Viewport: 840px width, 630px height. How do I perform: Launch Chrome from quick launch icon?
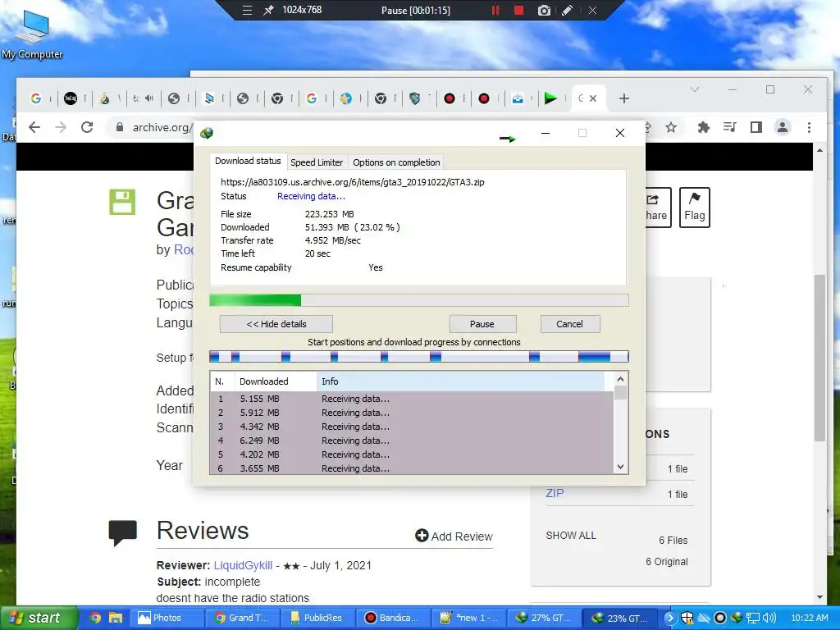95,618
